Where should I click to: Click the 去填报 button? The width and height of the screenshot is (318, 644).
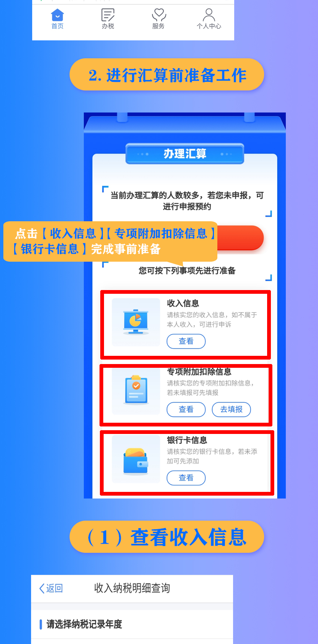[231, 409]
